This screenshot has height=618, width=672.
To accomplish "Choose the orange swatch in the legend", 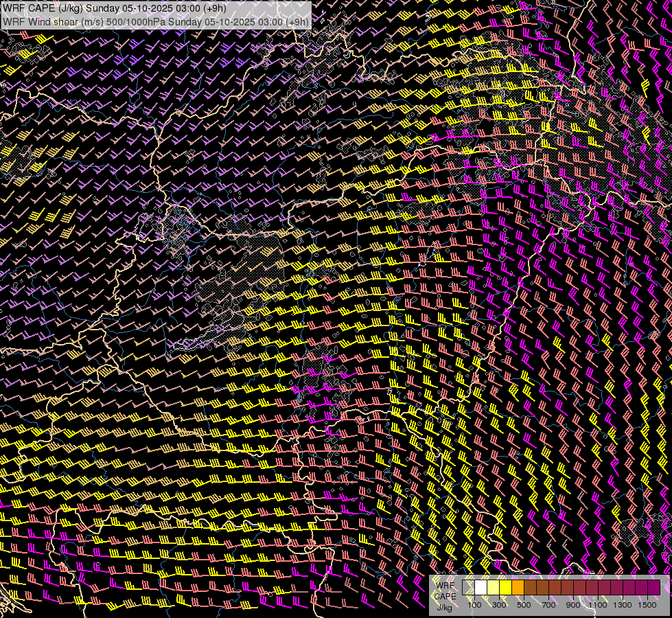I will click(x=518, y=588).
